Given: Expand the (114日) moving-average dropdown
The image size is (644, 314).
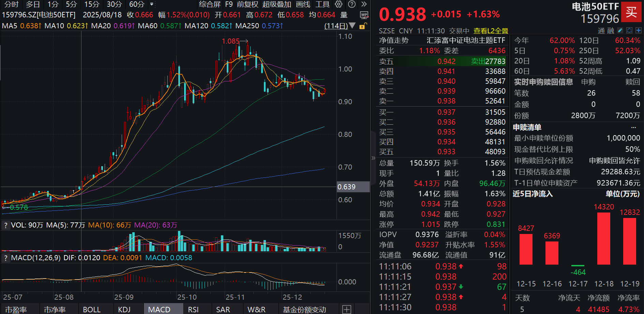Looking at the screenshot, I should pos(353,26).
